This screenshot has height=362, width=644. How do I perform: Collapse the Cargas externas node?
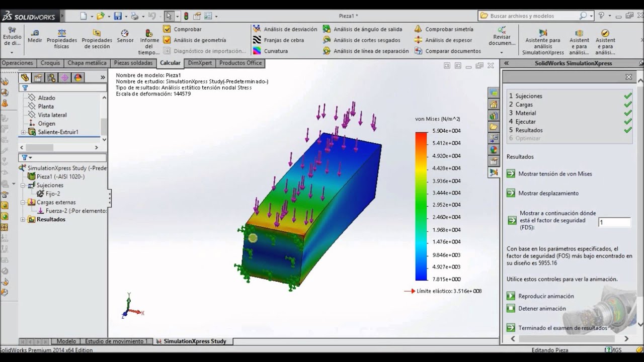(x=23, y=203)
